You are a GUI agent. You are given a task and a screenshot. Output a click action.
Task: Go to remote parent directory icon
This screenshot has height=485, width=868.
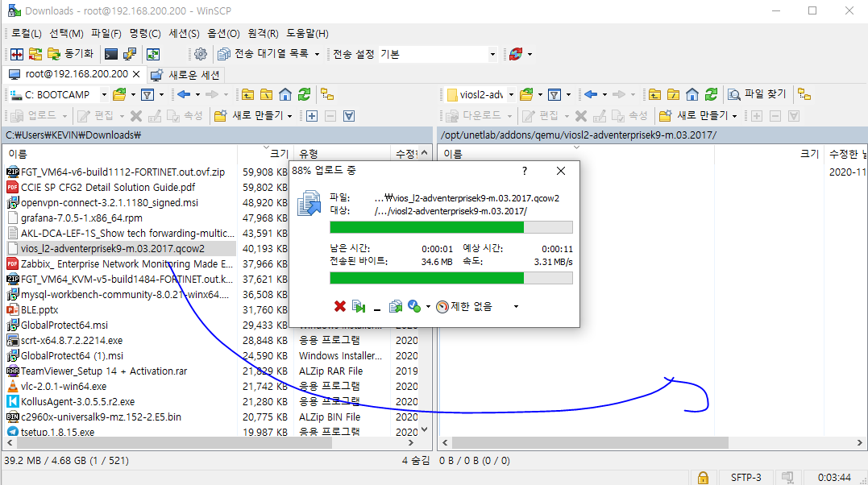pyautogui.click(x=654, y=95)
